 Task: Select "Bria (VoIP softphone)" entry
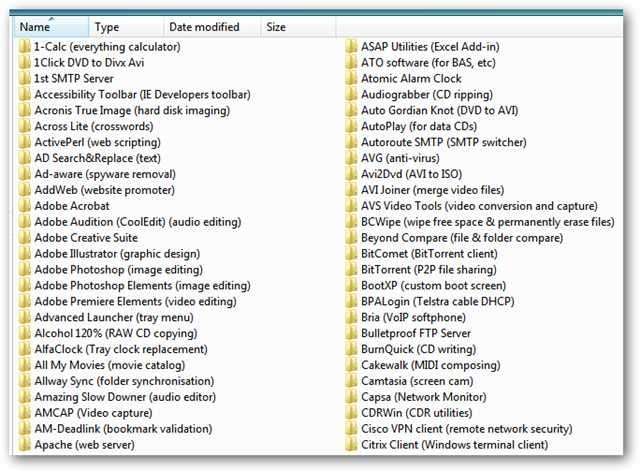[x=413, y=317]
